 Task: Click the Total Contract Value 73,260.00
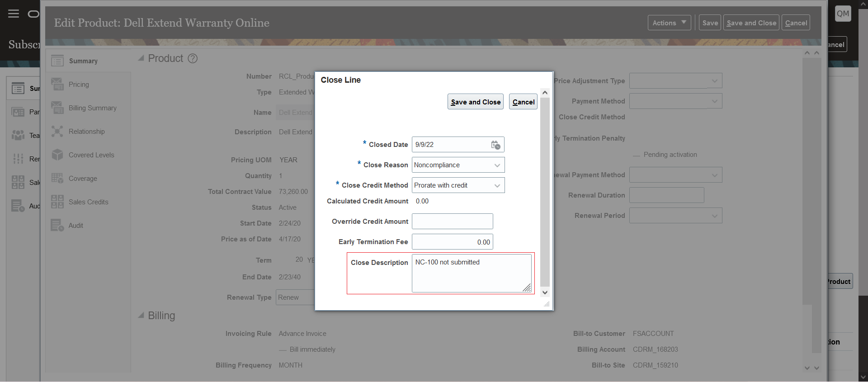pyautogui.click(x=293, y=192)
